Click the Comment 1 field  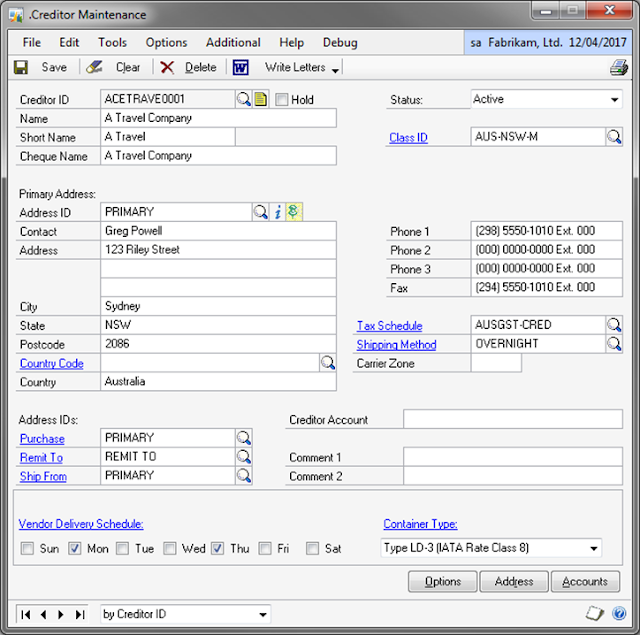(x=513, y=457)
